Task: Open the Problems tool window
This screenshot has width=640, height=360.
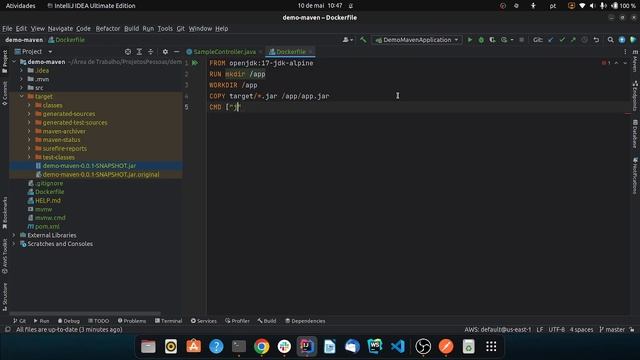Action: coord(131,321)
